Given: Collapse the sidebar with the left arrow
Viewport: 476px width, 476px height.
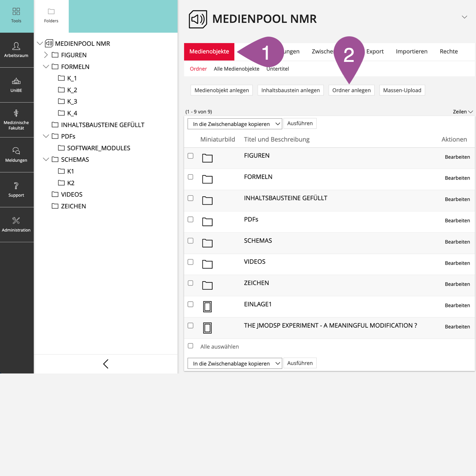Looking at the screenshot, I should [106, 364].
